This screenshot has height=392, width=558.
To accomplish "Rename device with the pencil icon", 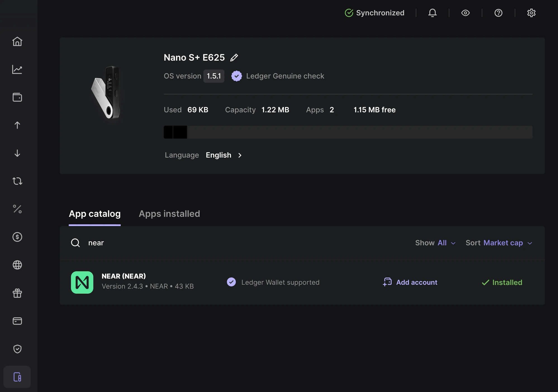I will tap(234, 57).
